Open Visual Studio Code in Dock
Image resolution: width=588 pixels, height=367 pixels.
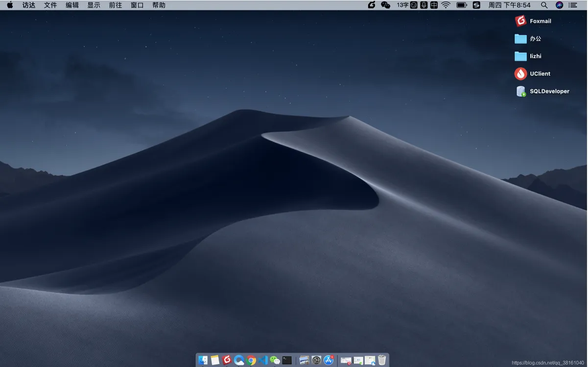click(x=263, y=360)
